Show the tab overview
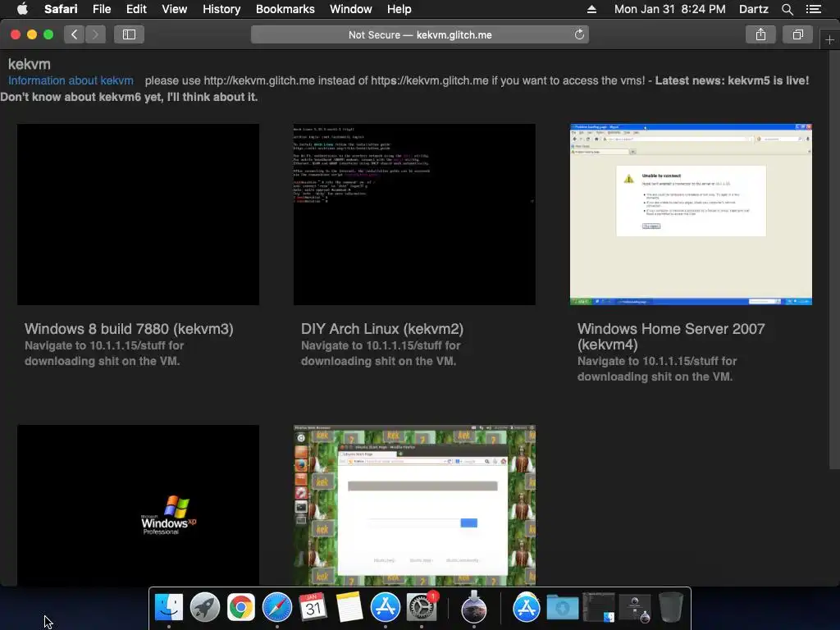 (x=797, y=34)
